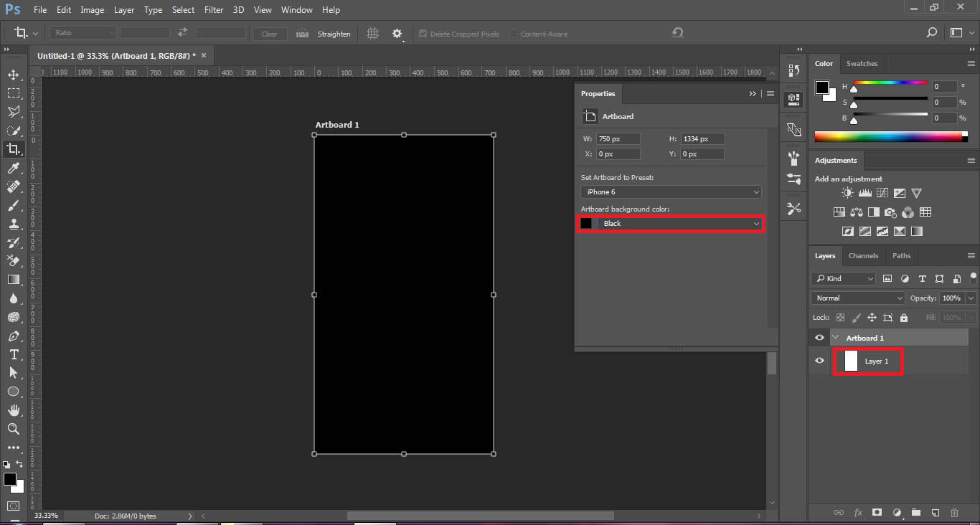Add a layer mask
Viewport: 980px width, 525px height.
pos(877,513)
